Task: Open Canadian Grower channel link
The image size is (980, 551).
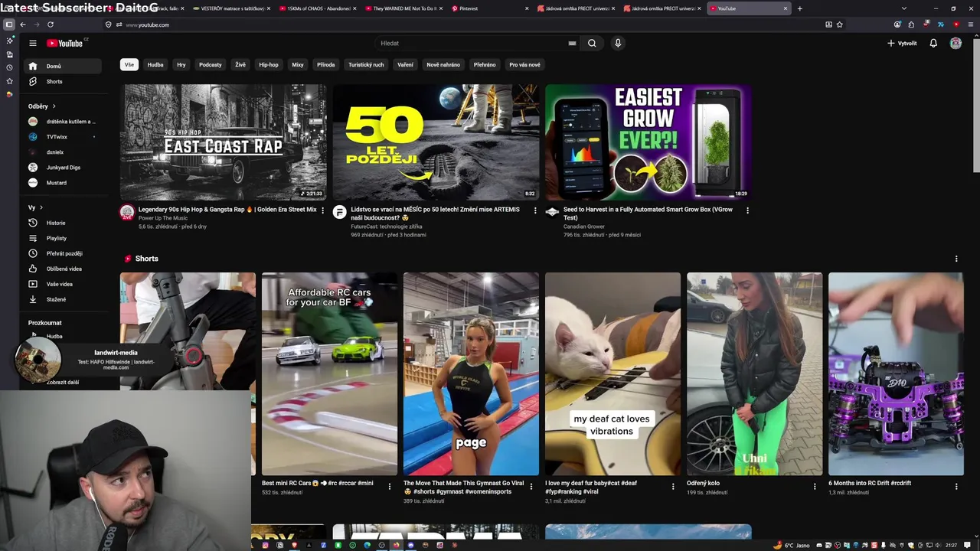Action: (584, 227)
